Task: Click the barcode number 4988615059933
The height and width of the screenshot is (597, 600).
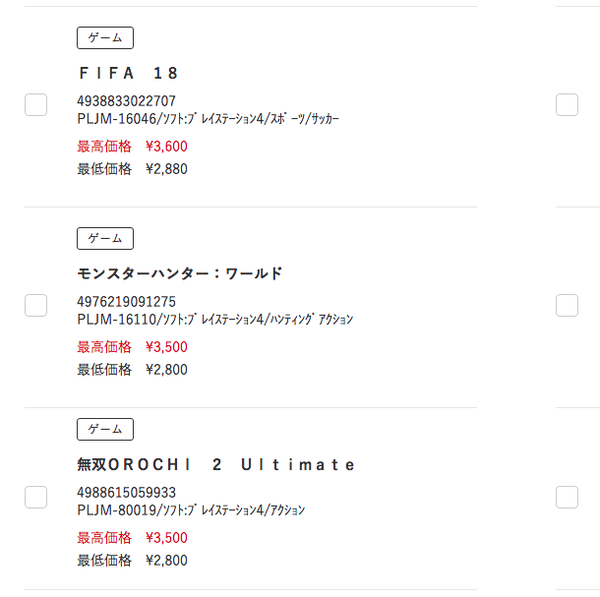Action: click(x=126, y=493)
